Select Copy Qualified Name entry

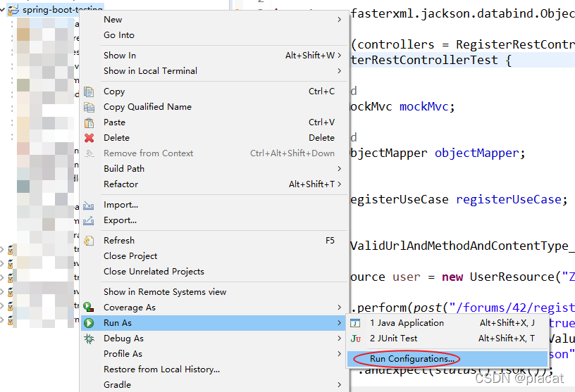click(214, 106)
